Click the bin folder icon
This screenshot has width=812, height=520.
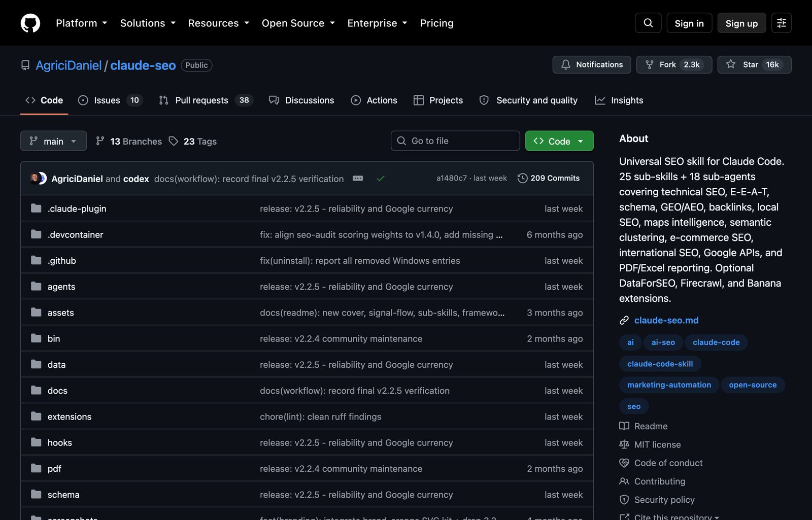(x=36, y=338)
